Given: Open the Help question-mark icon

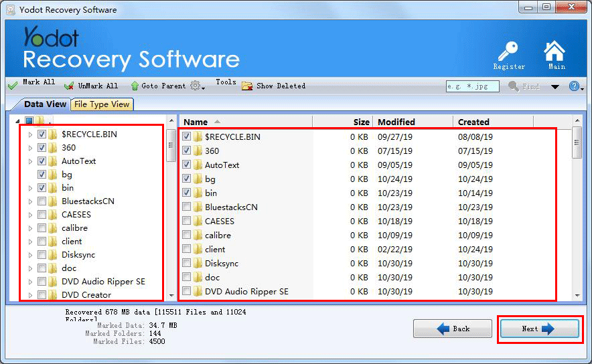Looking at the screenshot, I should (573, 86).
